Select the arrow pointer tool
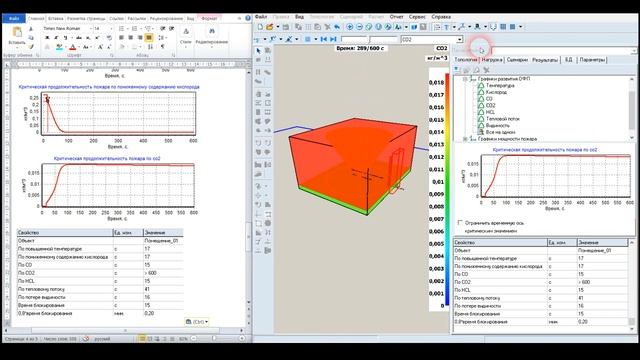Screen dimensions: 640x360 (x=258, y=51)
